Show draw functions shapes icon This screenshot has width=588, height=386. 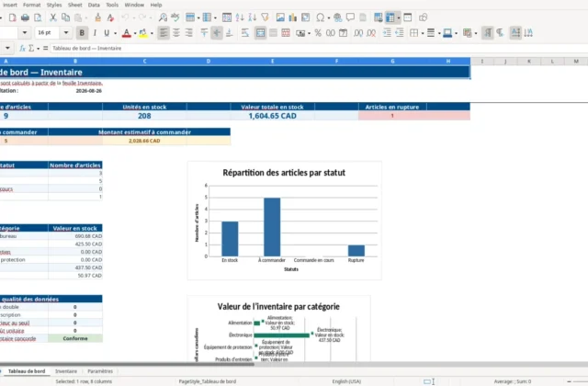[x=423, y=17]
